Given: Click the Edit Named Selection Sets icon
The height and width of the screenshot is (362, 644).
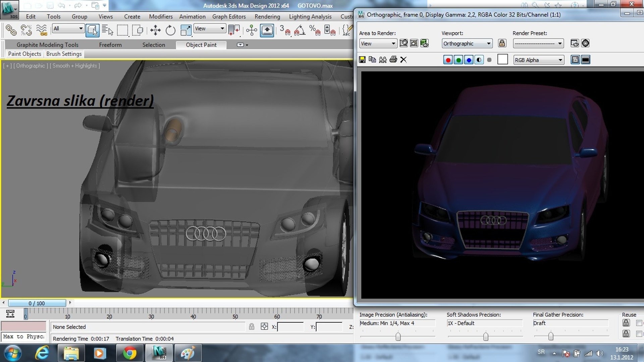Looking at the screenshot, I should tap(347, 30).
